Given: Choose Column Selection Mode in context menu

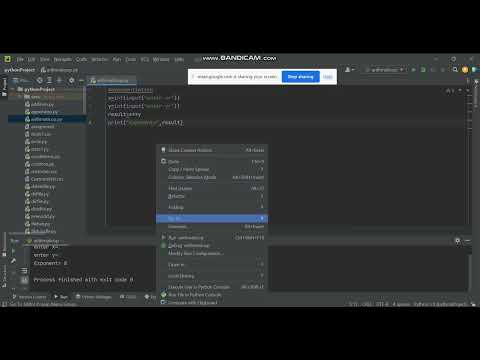Looking at the screenshot, I should [x=212, y=177].
